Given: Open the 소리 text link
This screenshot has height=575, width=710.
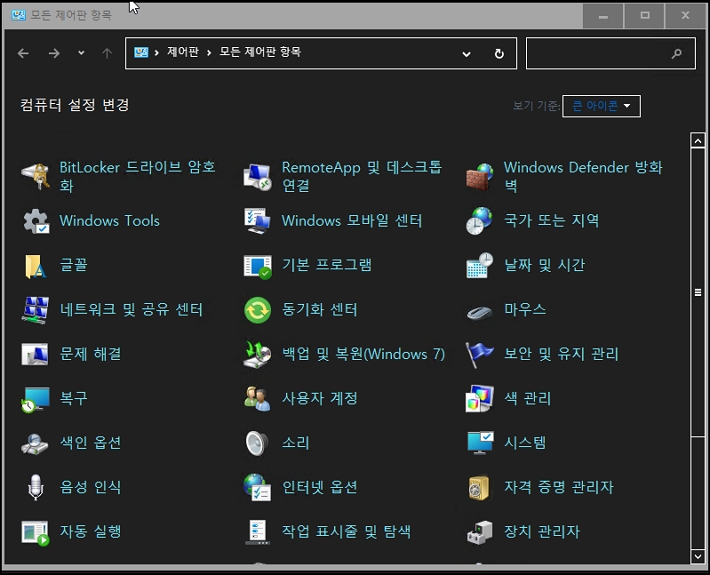Looking at the screenshot, I should (x=296, y=443).
